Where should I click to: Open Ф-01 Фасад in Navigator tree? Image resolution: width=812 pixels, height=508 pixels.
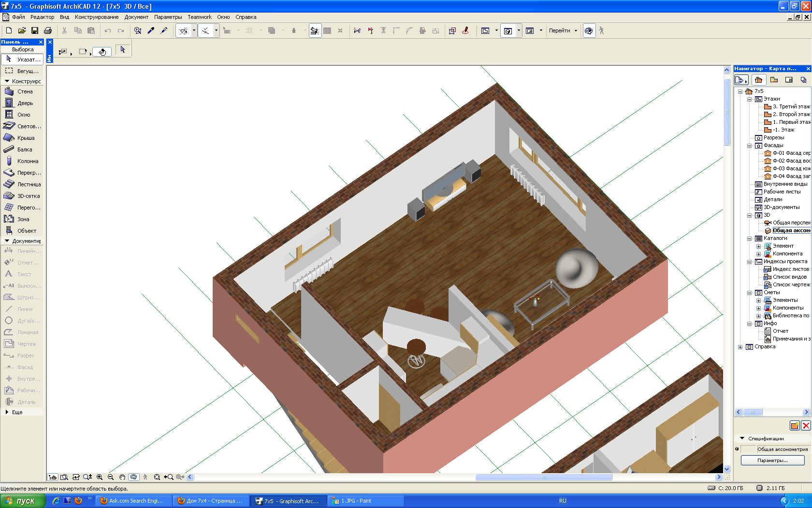(x=790, y=153)
